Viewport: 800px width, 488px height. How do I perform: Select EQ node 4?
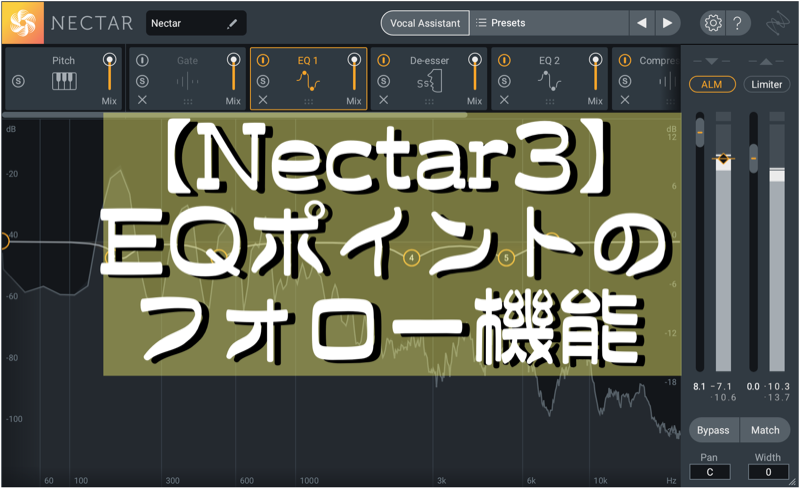coord(411,258)
